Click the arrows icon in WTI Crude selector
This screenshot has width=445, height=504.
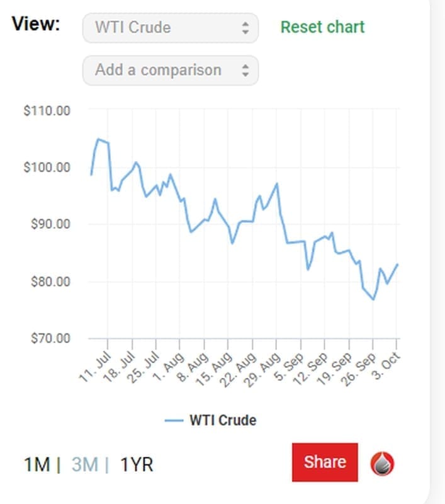tap(245, 28)
